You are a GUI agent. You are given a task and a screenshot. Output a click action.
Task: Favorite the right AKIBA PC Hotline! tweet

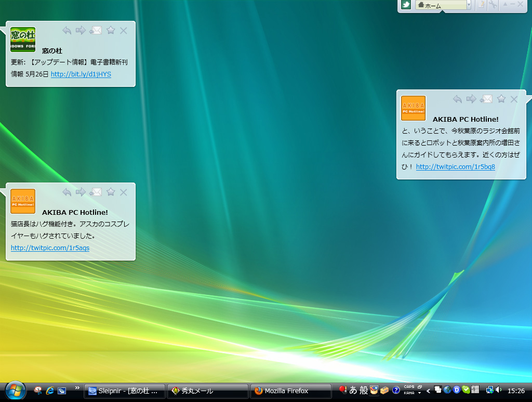(x=500, y=99)
